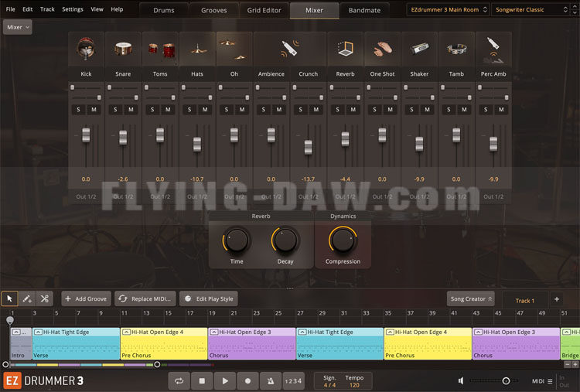Expand the first Verse Hi-Hat Tight Edge block menu
The width and height of the screenshot is (580, 392).
point(38,332)
